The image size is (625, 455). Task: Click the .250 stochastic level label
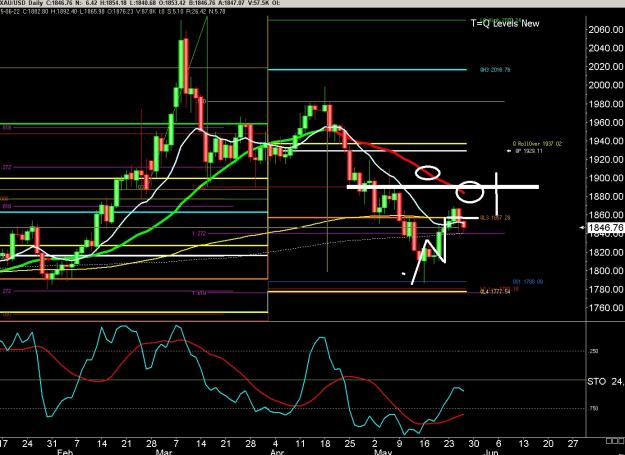point(593,351)
